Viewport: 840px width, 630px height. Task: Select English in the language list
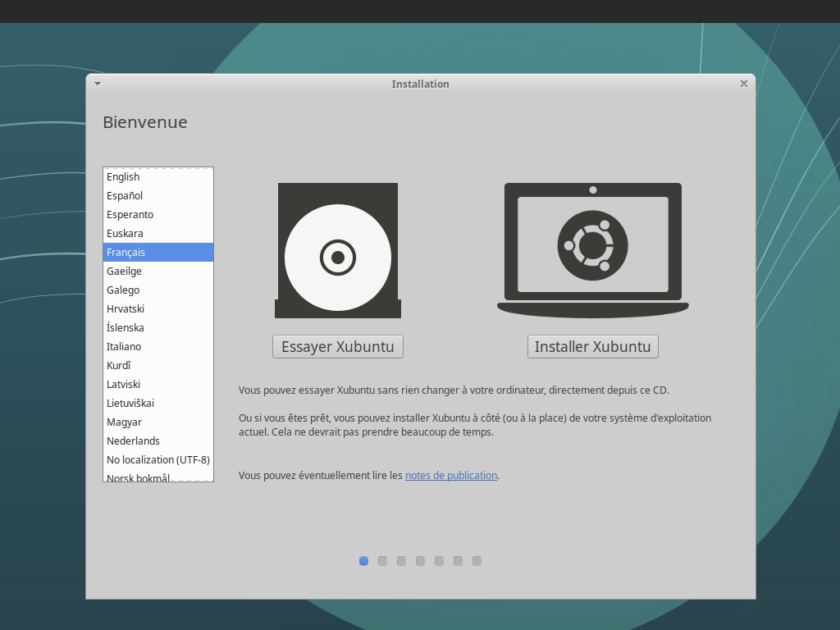tap(123, 176)
